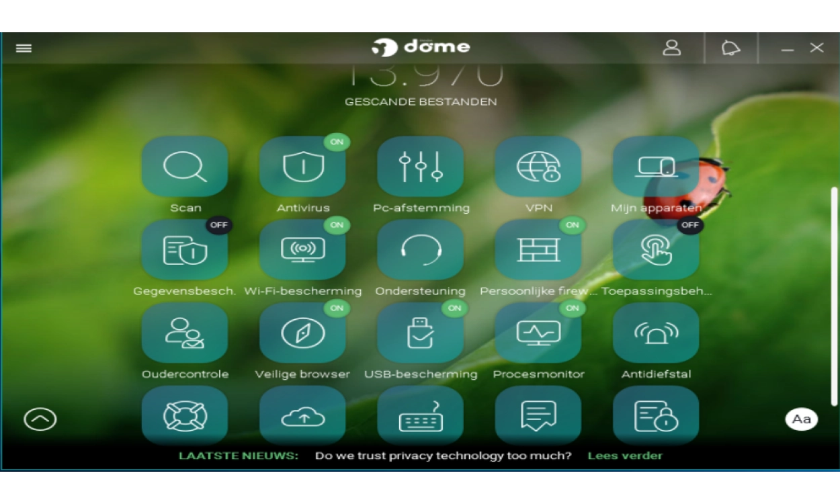Open the hamburger menu
Image resolution: width=840 pixels, height=504 pixels.
click(x=24, y=48)
